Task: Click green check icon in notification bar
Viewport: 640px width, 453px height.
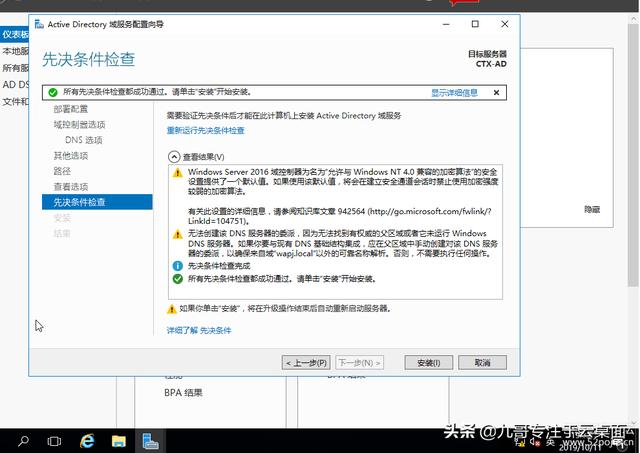Action: [53, 93]
